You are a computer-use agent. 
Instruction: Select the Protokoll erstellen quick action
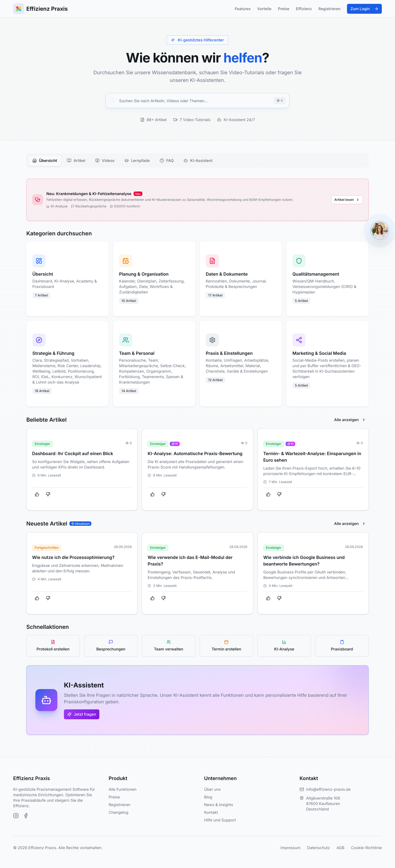pyautogui.click(x=53, y=646)
